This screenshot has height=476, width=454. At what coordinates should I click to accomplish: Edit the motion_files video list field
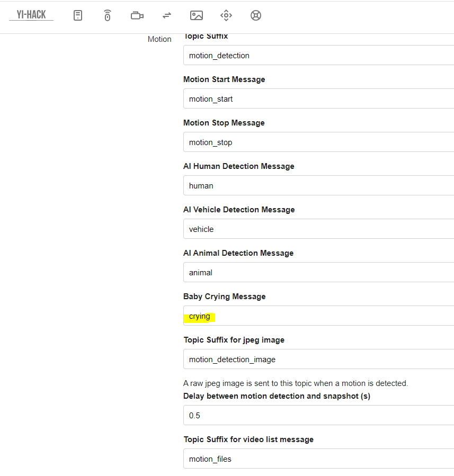pos(318,459)
